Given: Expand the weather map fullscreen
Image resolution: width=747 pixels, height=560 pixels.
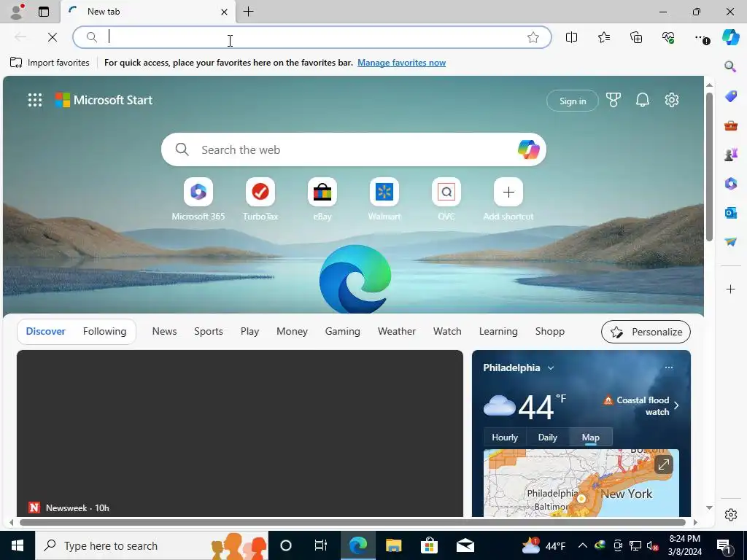Looking at the screenshot, I should coord(664,464).
